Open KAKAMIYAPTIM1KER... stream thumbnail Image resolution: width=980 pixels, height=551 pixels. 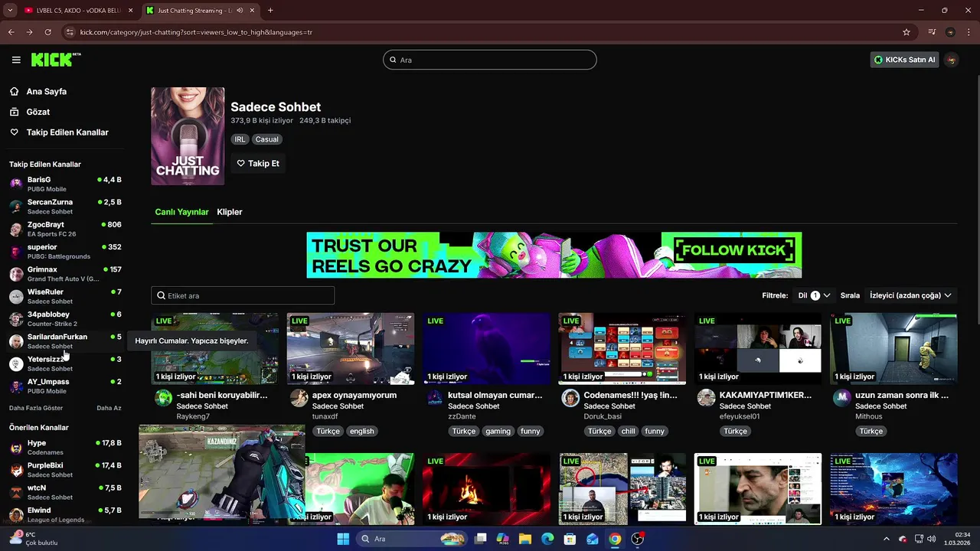click(758, 348)
